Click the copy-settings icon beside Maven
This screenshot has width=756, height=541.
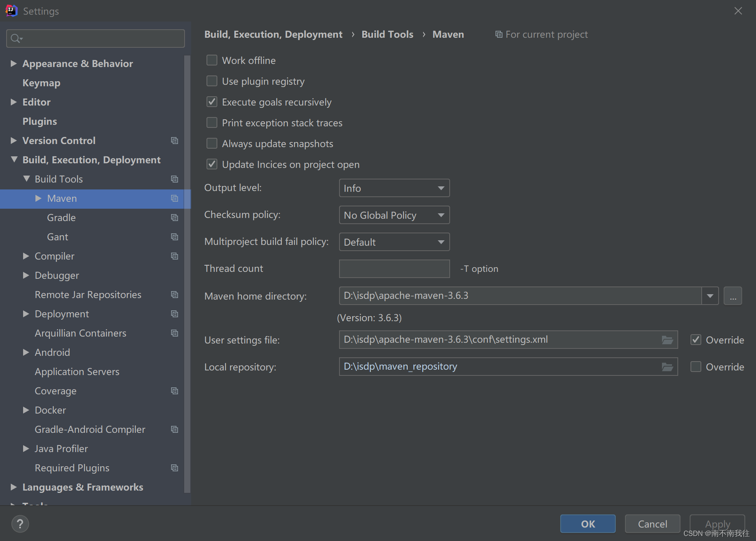pos(175,199)
